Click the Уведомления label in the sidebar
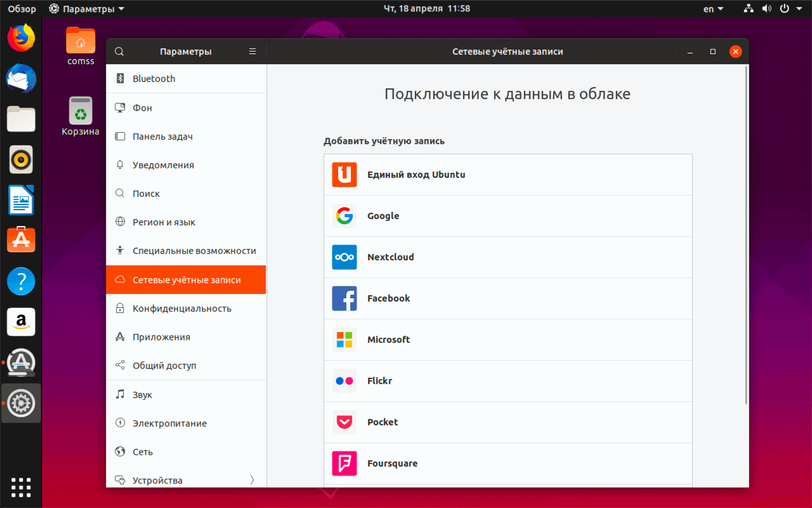This screenshot has width=812, height=508. click(163, 165)
